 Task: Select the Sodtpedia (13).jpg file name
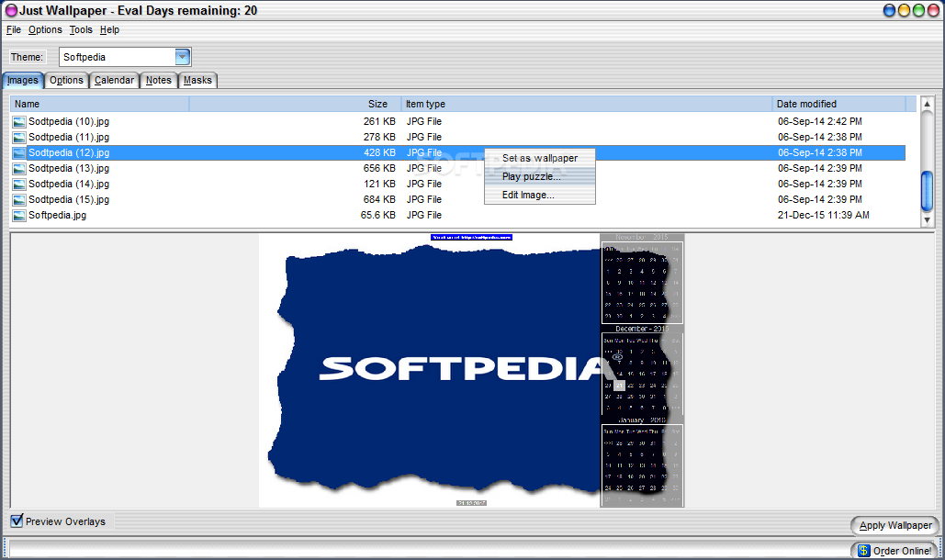[69, 169]
